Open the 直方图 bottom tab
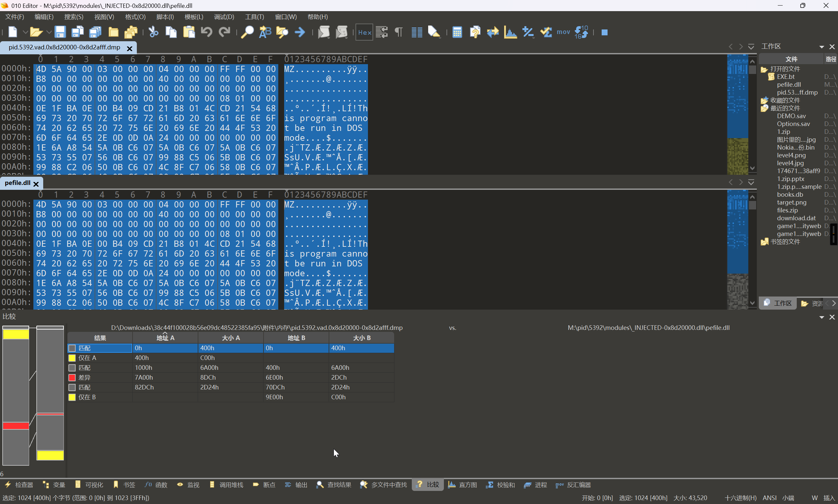 coord(463,485)
